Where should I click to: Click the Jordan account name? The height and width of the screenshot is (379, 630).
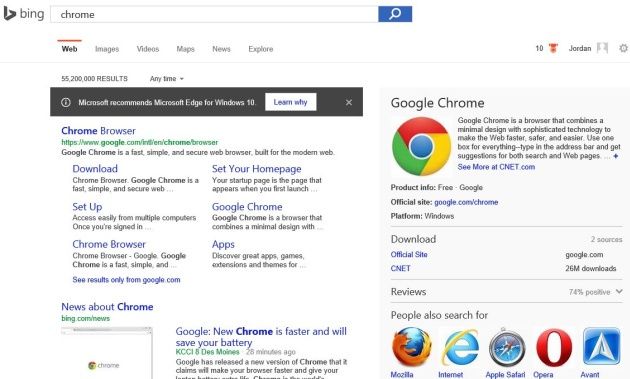[x=580, y=48]
